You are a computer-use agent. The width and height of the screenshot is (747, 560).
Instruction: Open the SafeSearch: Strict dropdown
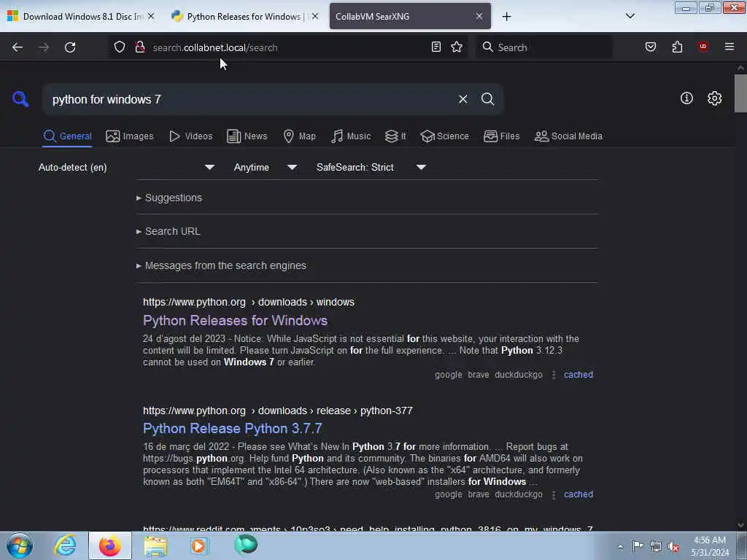tap(371, 168)
